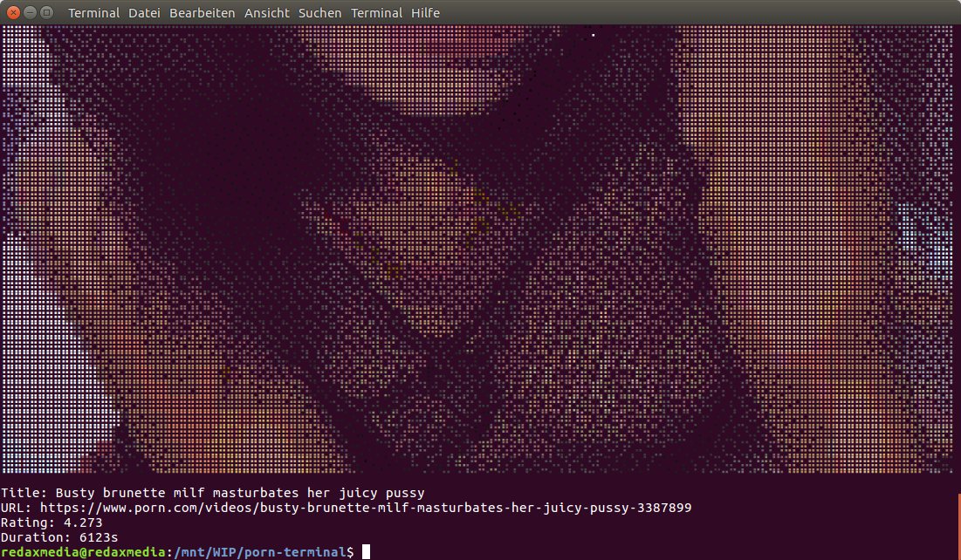Open the Bearbeiten menu
Viewport: 961px width, 560px height.
click(202, 13)
